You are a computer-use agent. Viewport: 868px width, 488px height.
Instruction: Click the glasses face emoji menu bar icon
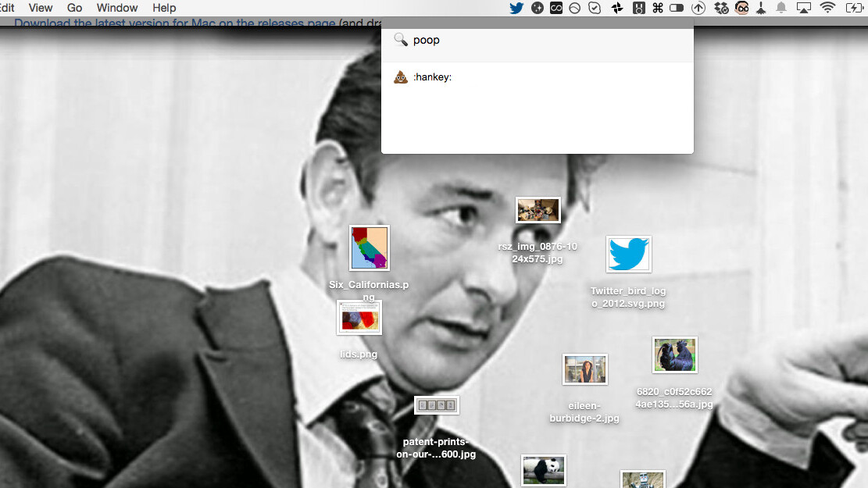(741, 8)
